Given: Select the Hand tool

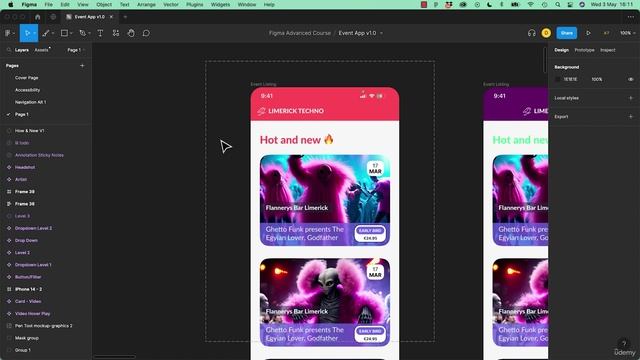Looking at the screenshot, I should tap(131, 33).
